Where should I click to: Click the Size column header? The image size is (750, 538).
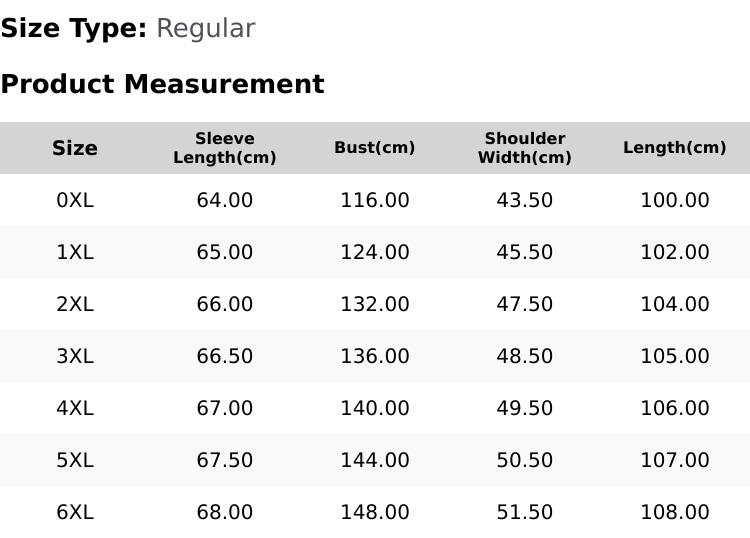pyautogui.click(x=75, y=148)
